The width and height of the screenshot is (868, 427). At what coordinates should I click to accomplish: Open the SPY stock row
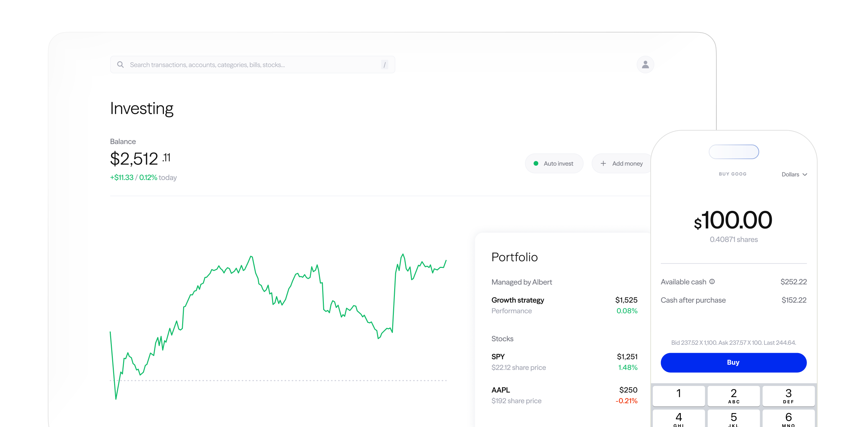coord(564,362)
